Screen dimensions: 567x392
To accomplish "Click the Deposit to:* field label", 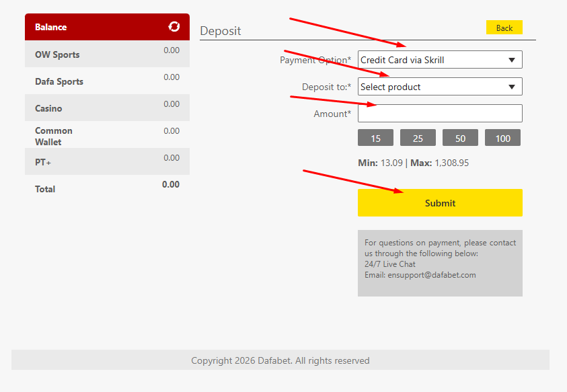I will point(326,87).
